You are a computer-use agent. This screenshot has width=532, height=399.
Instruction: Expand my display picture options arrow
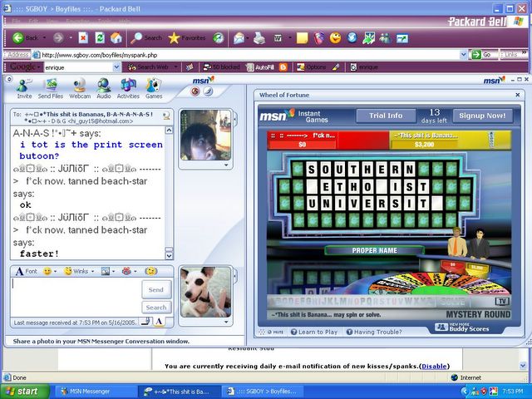click(226, 322)
